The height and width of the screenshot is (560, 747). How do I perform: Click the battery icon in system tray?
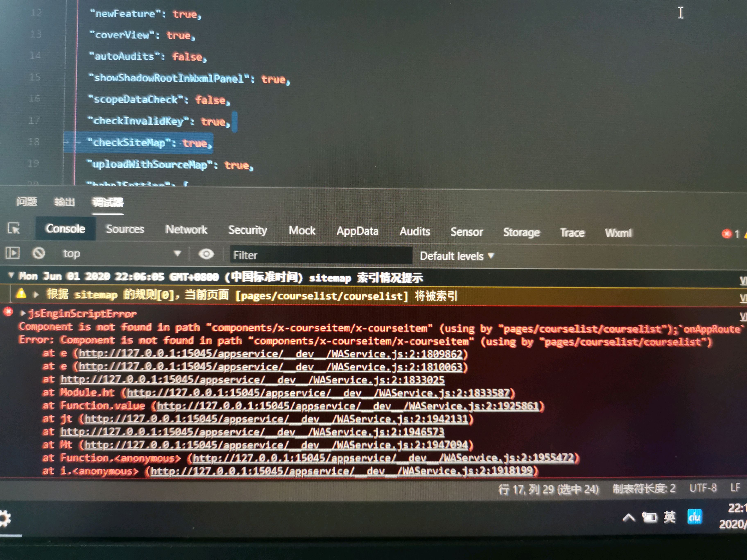pos(649,517)
